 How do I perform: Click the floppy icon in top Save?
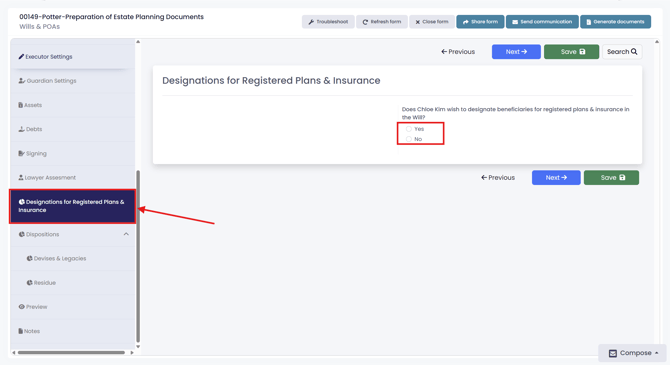click(582, 52)
